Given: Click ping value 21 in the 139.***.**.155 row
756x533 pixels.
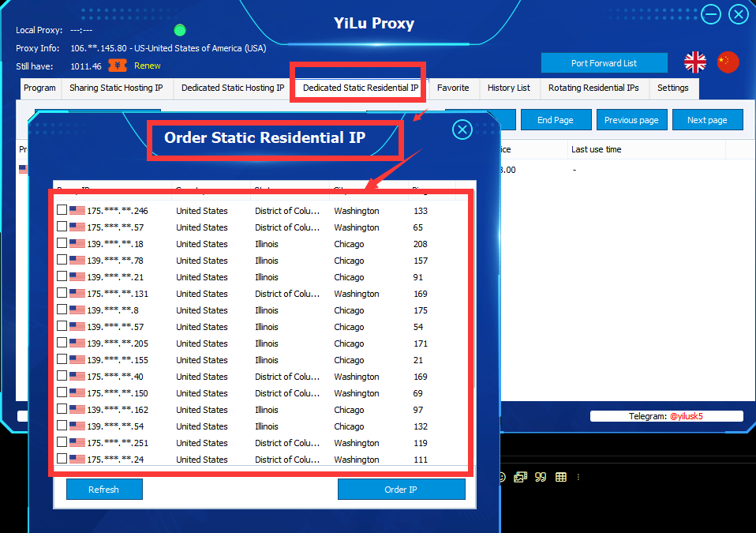Looking at the screenshot, I should pos(418,360).
